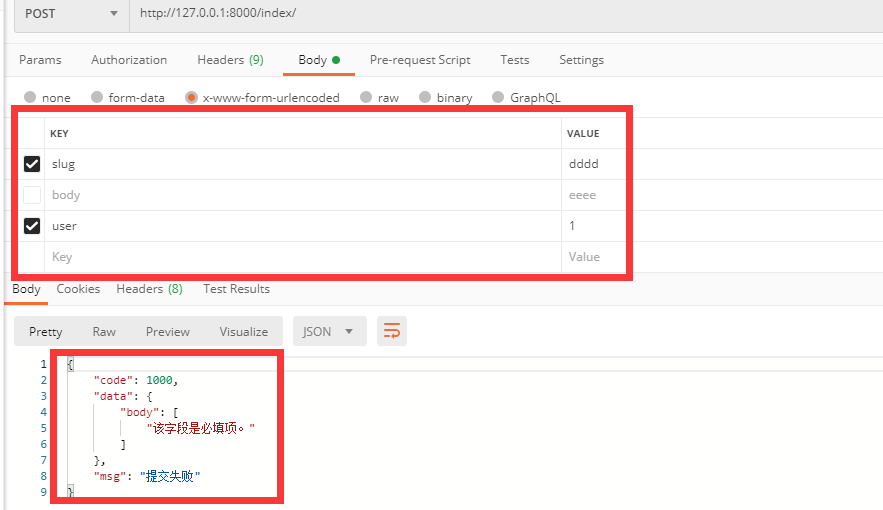Select the form-data radio option

pyautogui.click(x=97, y=98)
